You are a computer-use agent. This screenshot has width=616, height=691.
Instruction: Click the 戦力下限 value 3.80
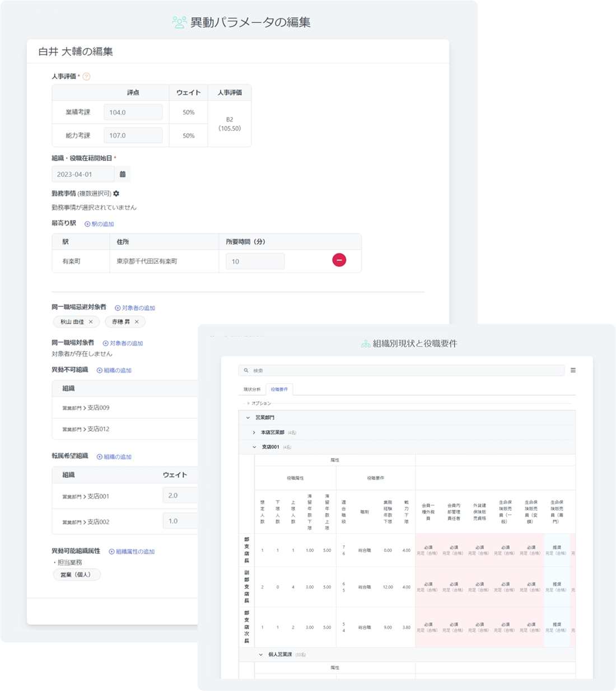(407, 627)
